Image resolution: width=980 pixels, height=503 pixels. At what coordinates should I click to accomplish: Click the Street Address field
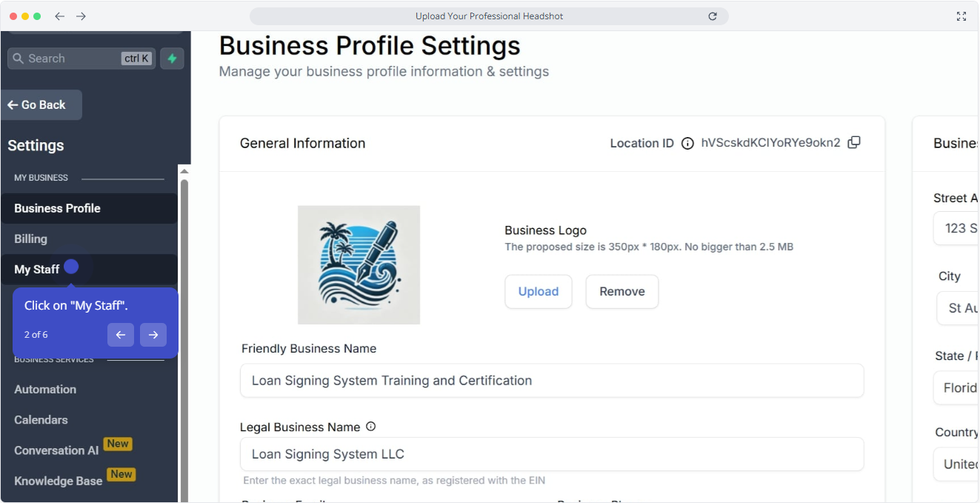pyautogui.click(x=956, y=228)
